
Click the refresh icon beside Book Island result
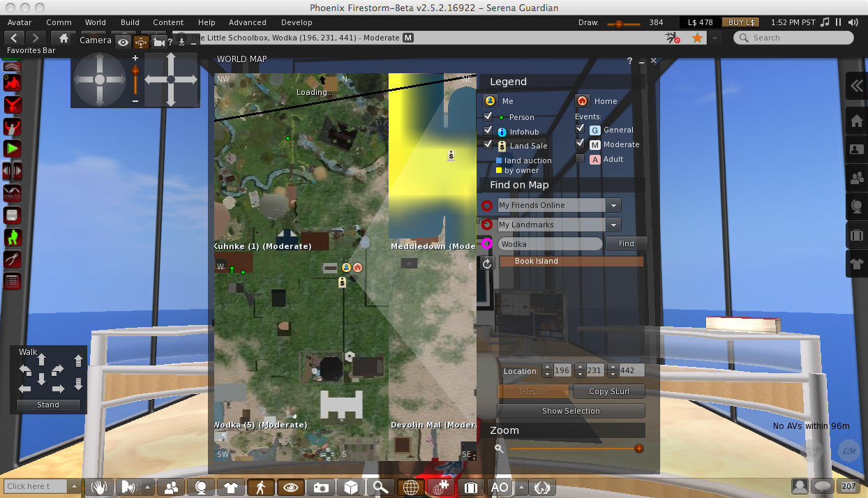click(x=487, y=263)
